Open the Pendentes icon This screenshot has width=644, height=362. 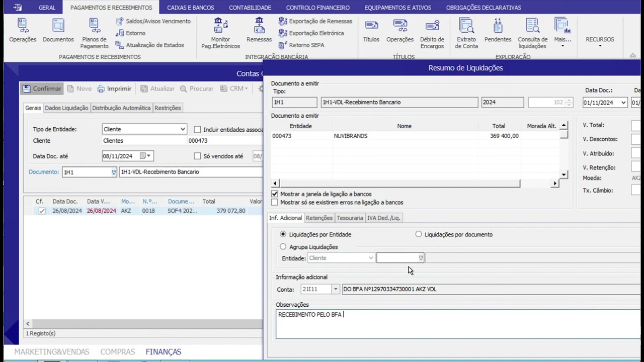498,31
